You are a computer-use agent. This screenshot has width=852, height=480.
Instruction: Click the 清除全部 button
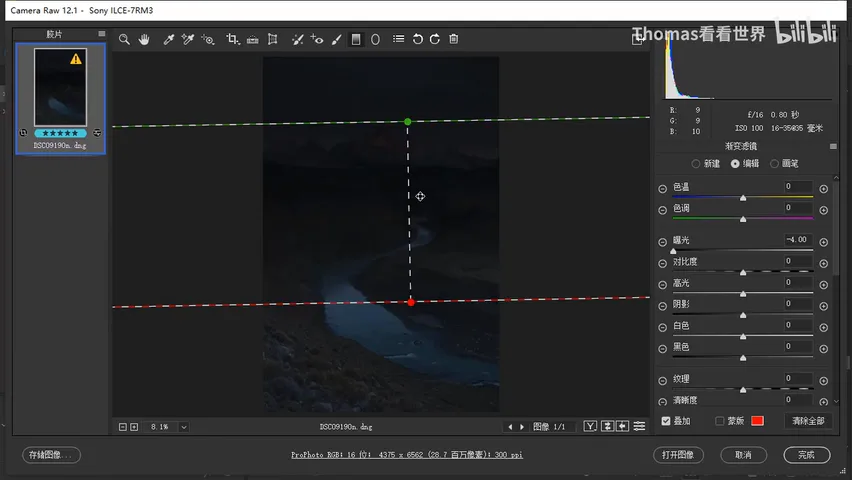click(808, 421)
